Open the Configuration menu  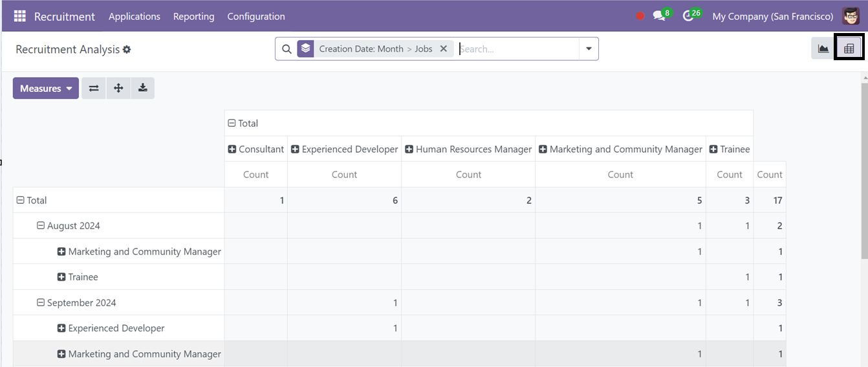pos(256,16)
